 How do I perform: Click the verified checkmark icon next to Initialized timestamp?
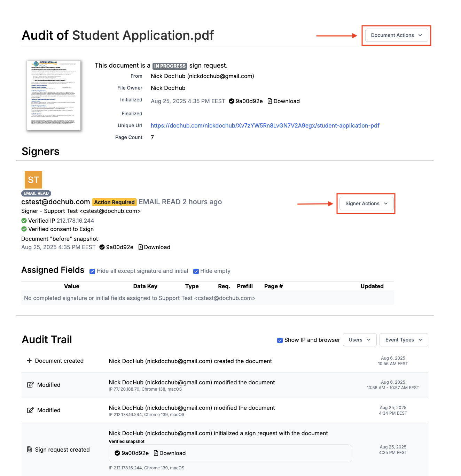point(232,101)
